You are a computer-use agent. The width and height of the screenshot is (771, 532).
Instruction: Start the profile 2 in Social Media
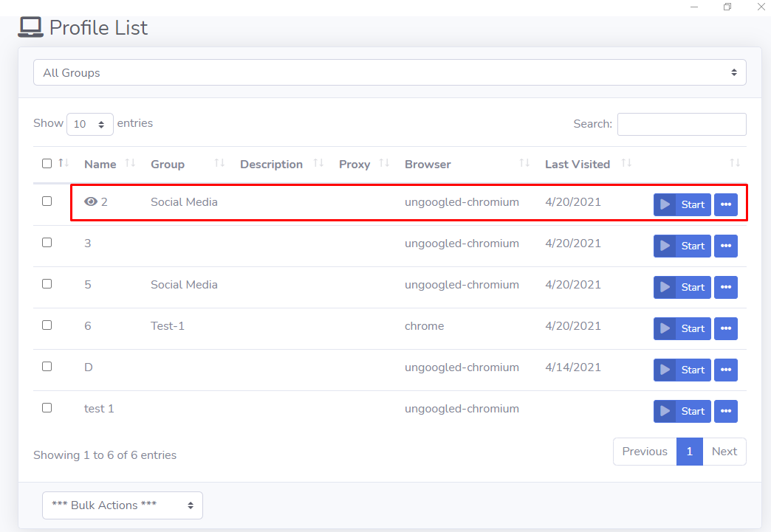[682, 204]
